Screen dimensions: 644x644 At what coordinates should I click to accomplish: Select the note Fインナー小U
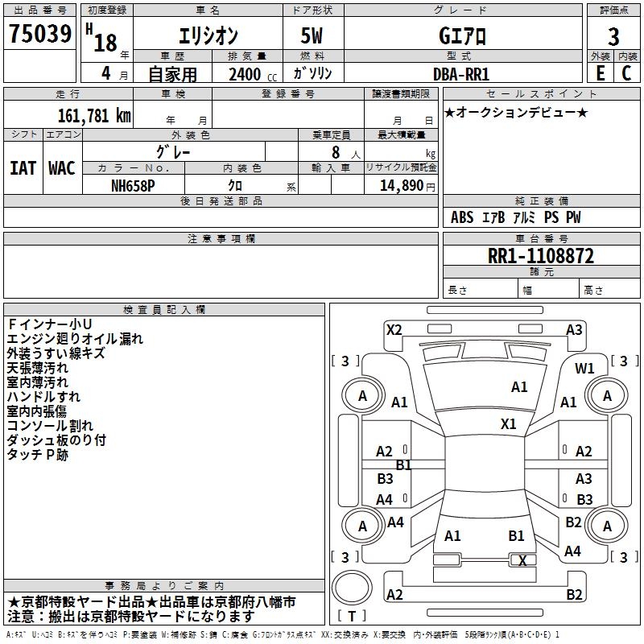click(49, 324)
